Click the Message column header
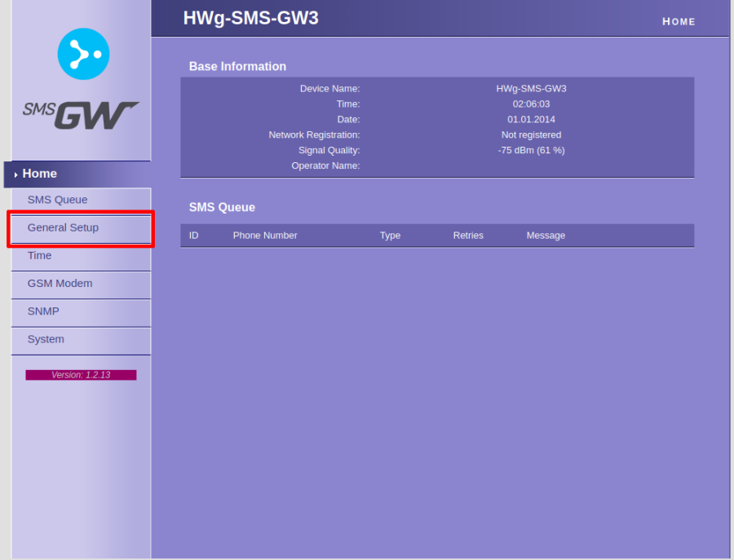 click(x=546, y=236)
